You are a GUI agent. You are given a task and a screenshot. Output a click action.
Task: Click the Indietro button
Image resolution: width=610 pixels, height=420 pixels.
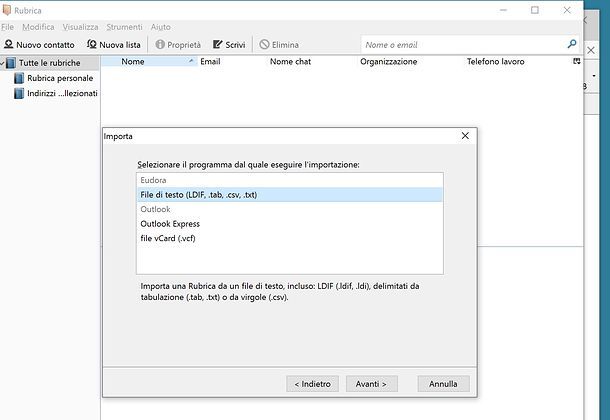tap(312, 384)
